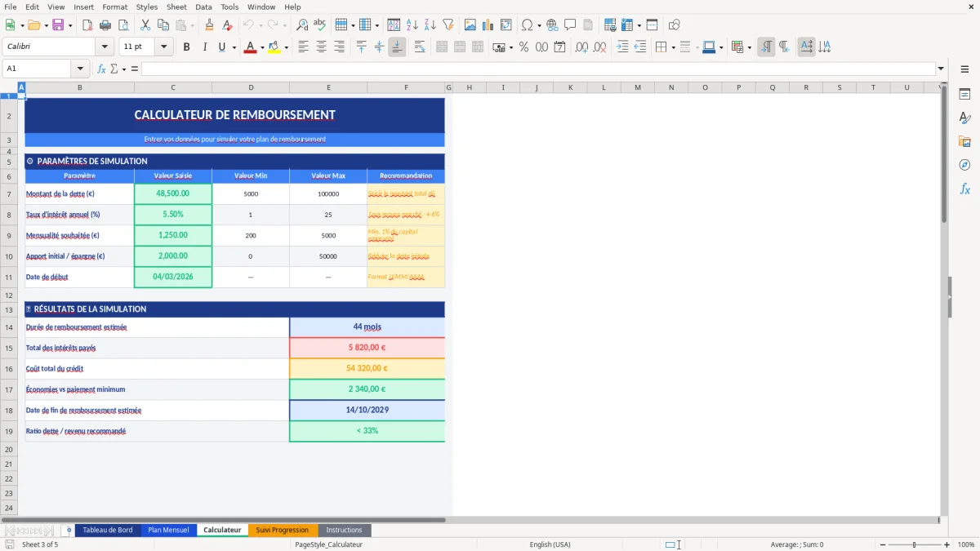The width and height of the screenshot is (980, 551).
Task: Open Conditional Formatting dropdown arrow
Action: coord(749,47)
